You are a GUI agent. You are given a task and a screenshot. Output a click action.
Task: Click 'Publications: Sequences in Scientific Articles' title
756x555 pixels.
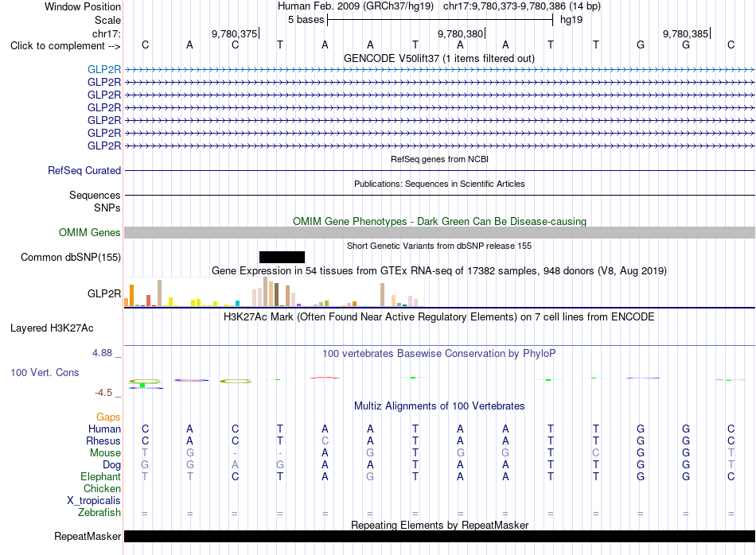[439, 184]
